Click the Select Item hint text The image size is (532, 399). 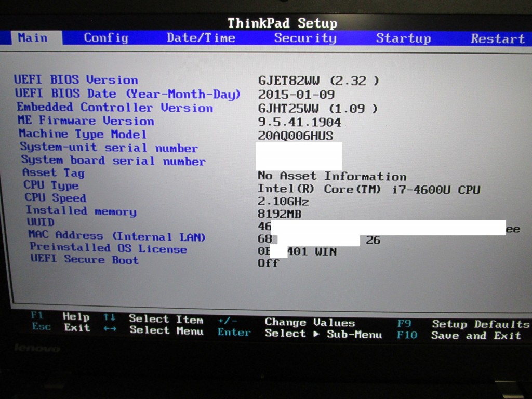click(x=166, y=319)
